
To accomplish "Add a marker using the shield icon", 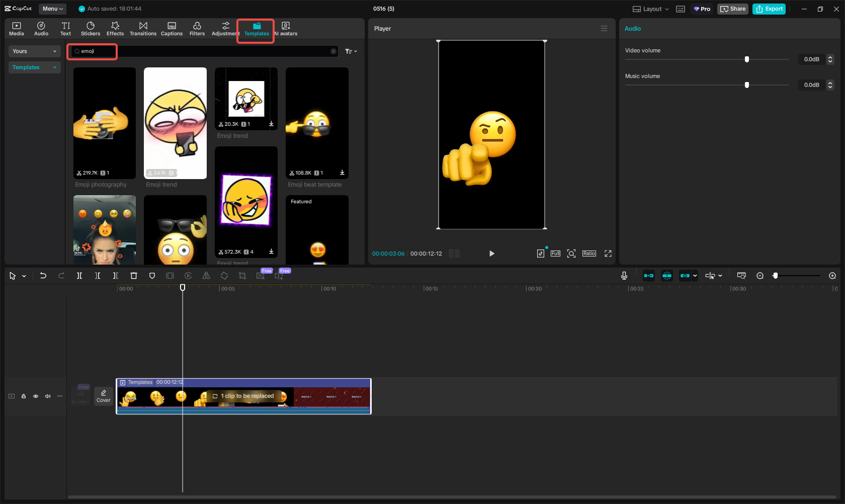I will [152, 276].
